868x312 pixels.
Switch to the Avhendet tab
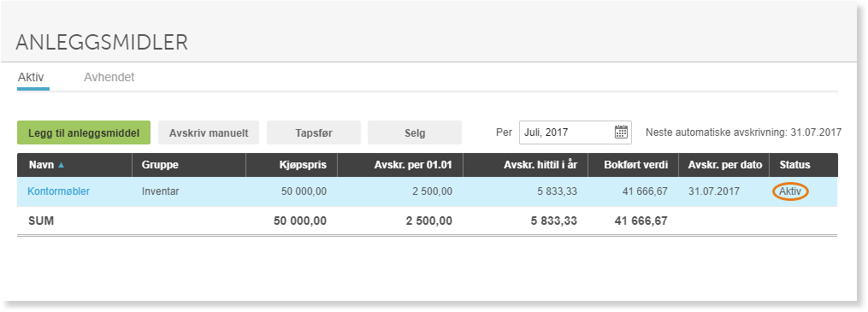pos(109,78)
